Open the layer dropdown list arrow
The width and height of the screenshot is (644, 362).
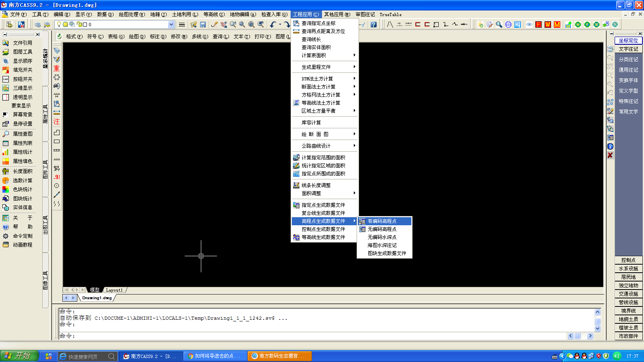click(x=171, y=25)
